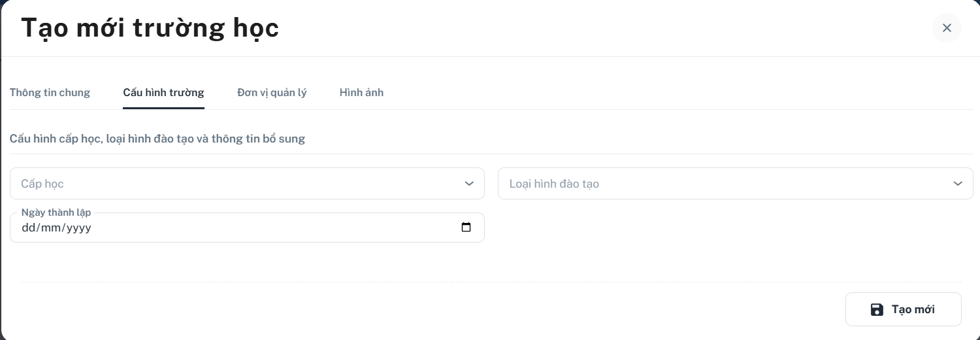Expand the Cấp học chevron arrow
This screenshot has height=340, width=980.
(469, 184)
